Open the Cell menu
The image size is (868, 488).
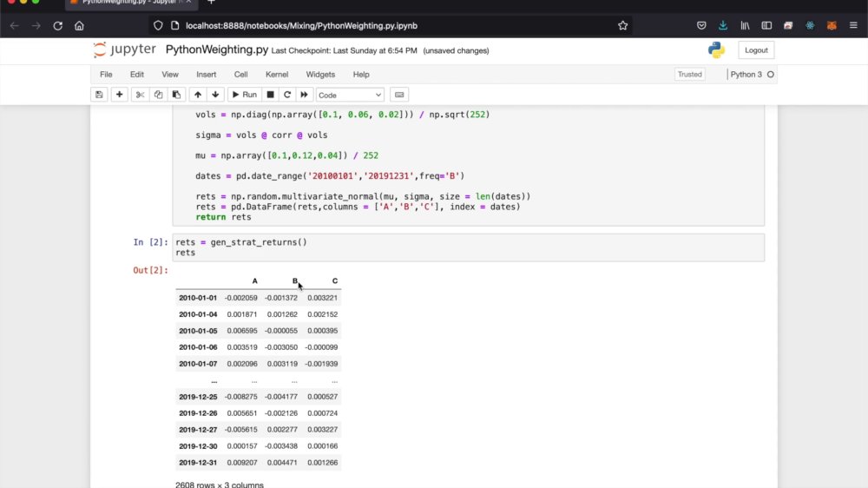(240, 74)
